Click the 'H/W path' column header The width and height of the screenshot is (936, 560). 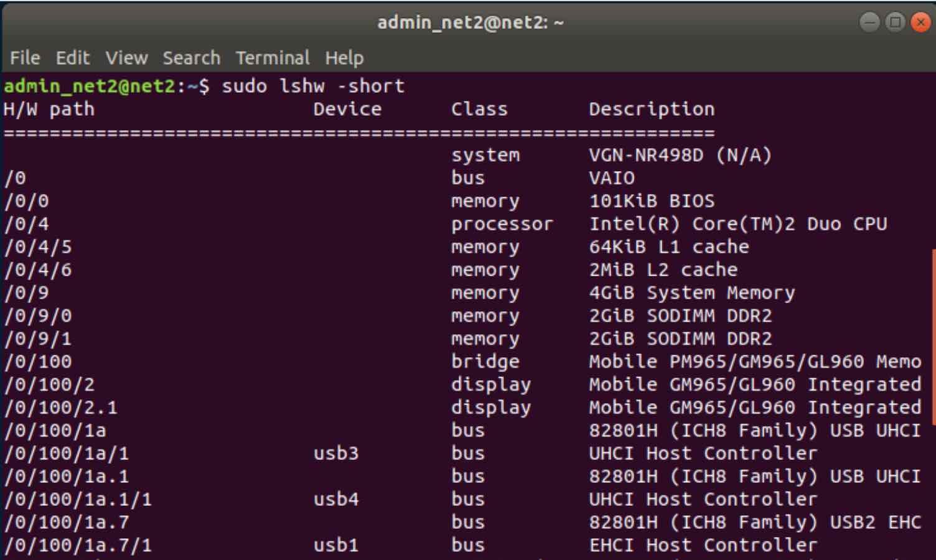tap(49, 110)
